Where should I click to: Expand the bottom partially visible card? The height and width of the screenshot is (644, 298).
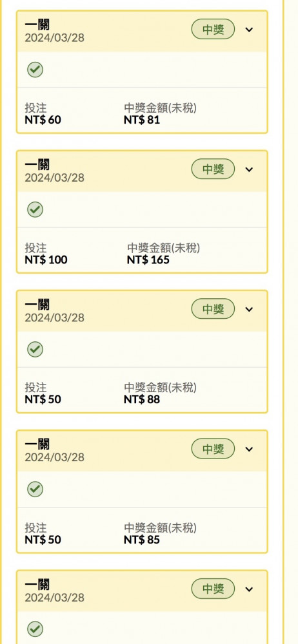[x=249, y=589]
